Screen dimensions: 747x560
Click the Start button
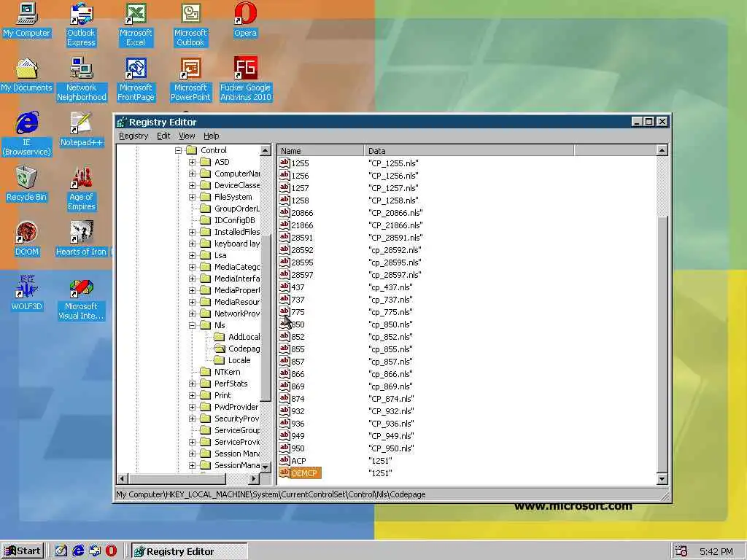coord(23,551)
